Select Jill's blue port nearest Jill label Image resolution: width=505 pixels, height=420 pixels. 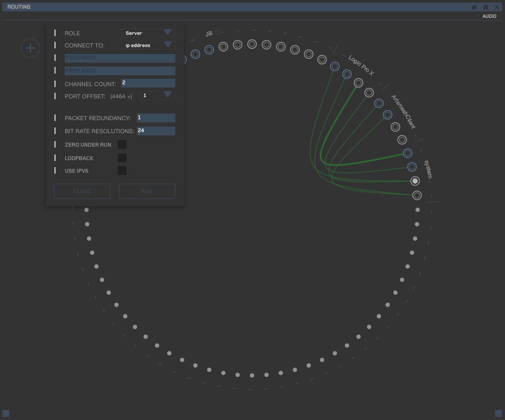(x=209, y=50)
